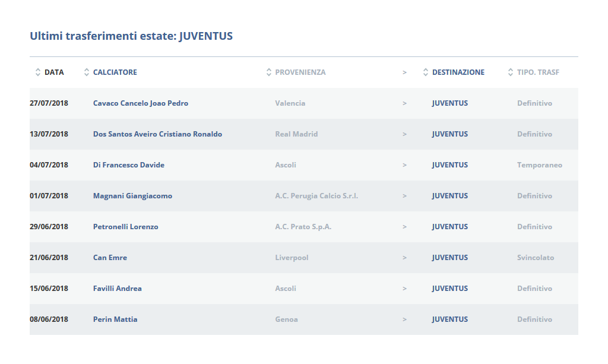Open Magnani Giangiacomo's player page
Viewport: 608px width, 364px height.
(132, 196)
